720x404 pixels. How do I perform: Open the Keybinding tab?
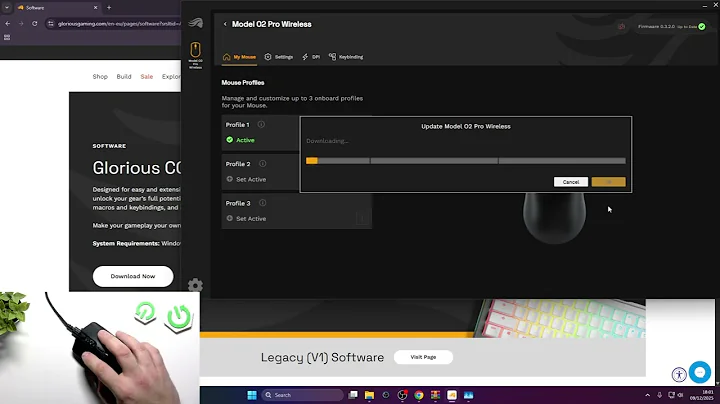click(346, 57)
